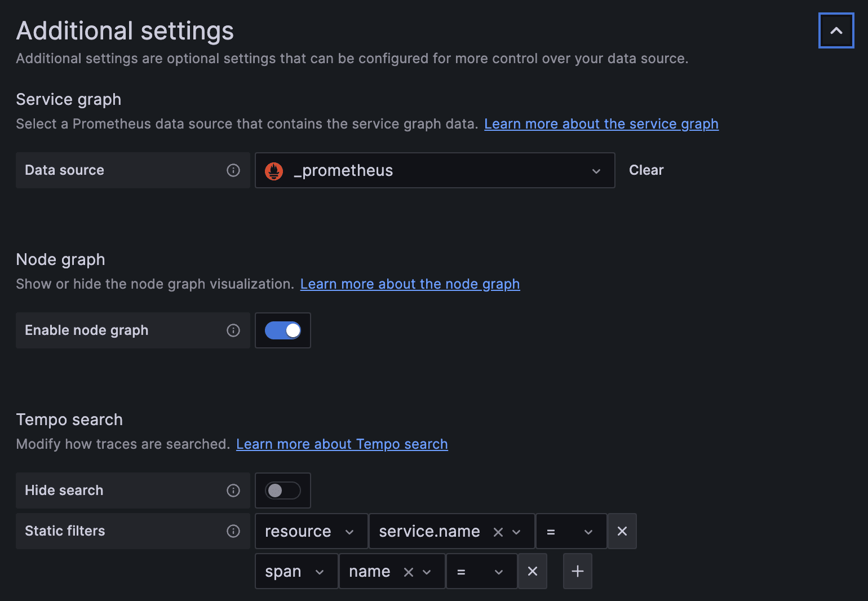
Task: Click the Data source info icon
Action: (233, 170)
